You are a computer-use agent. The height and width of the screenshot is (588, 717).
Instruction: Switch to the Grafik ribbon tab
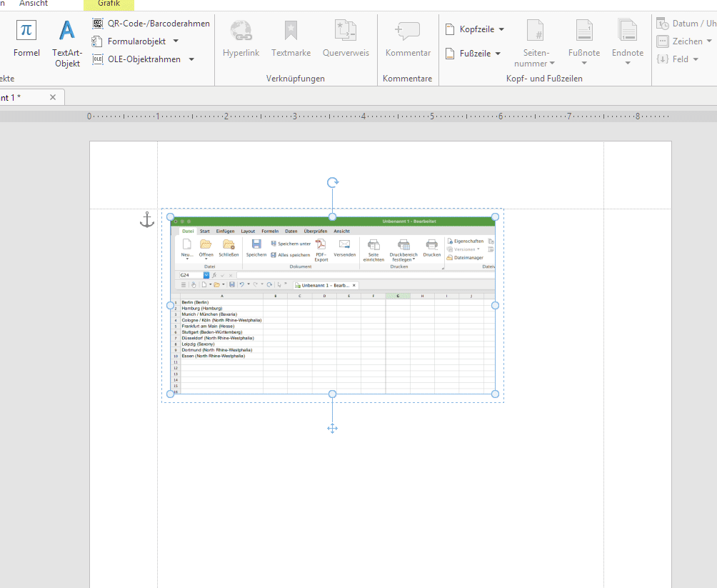[109, 4]
